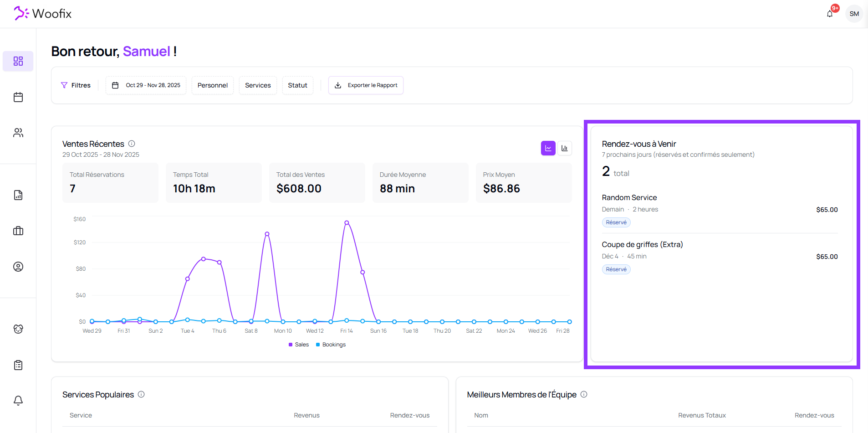
Task: Switch chart to bar graph view
Action: point(565,148)
